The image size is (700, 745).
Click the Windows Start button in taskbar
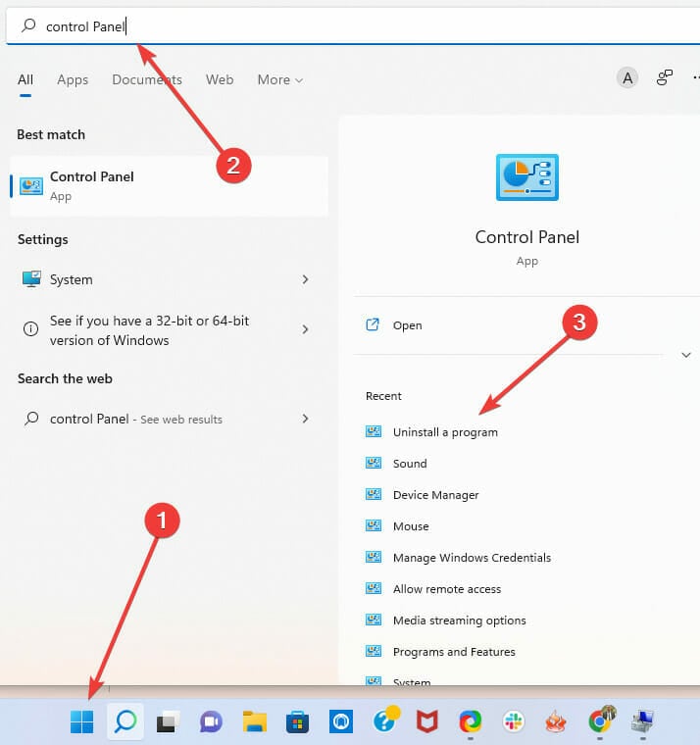[81, 721]
